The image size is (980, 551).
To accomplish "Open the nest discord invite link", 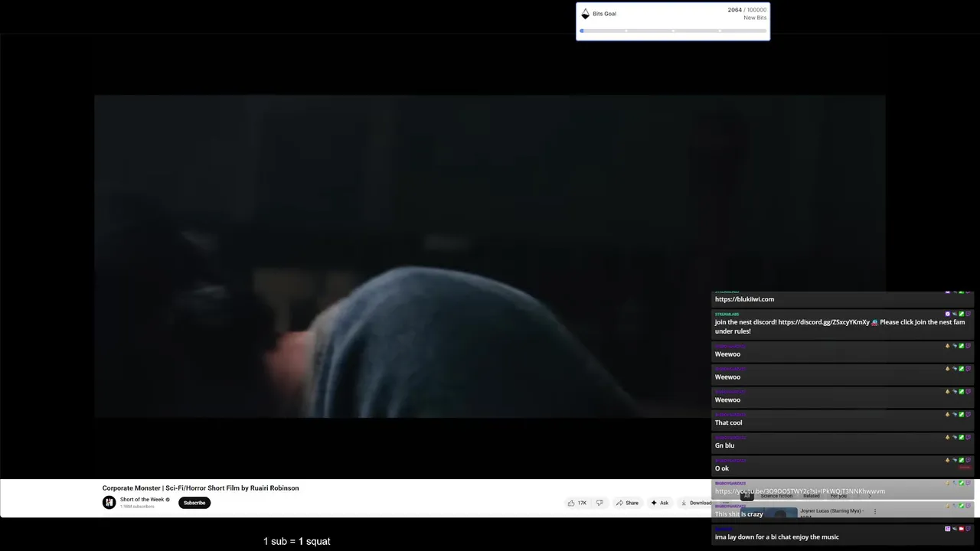I will coord(824,322).
